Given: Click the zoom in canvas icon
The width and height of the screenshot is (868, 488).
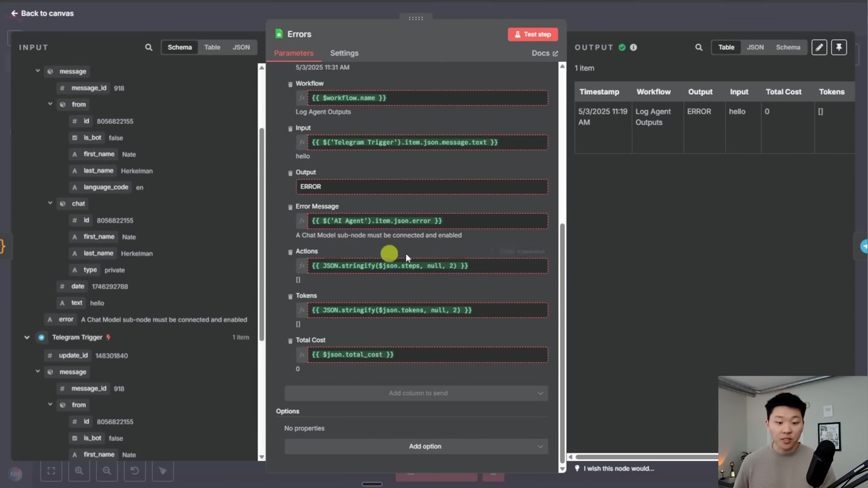Looking at the screenshot, I should [x=79, y=471].
